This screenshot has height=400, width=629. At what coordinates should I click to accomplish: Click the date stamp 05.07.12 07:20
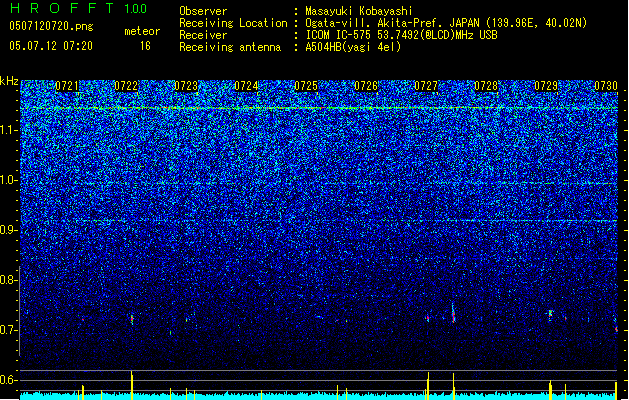51,46
